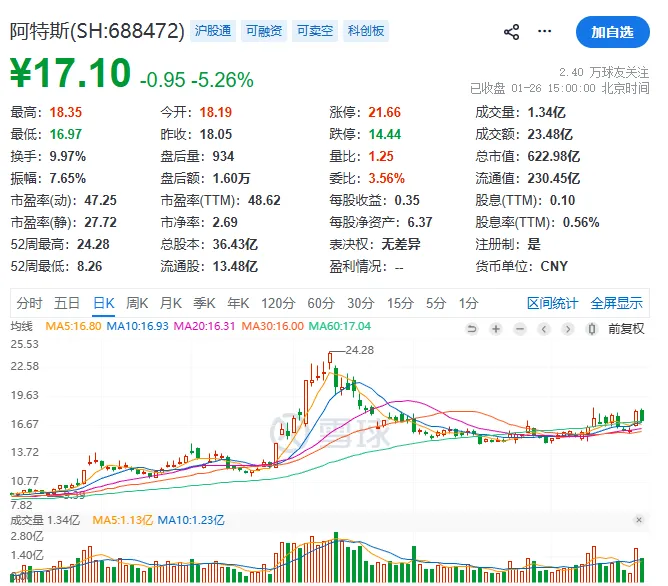Click the volume MA5:1.13亿 label
This screenshot has height=586, width=668.
coord(123,520)
